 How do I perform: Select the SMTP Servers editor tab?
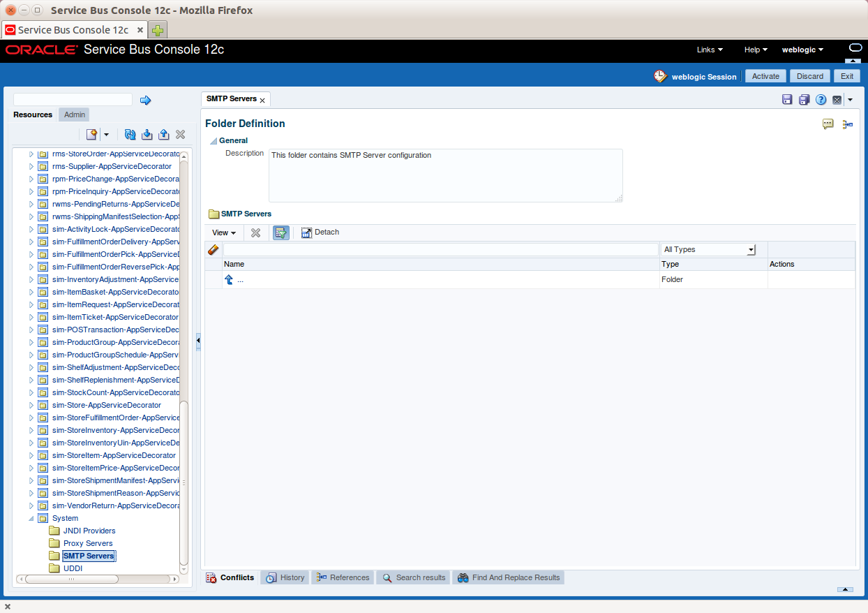pyautogui.click(x=232, y=99)
